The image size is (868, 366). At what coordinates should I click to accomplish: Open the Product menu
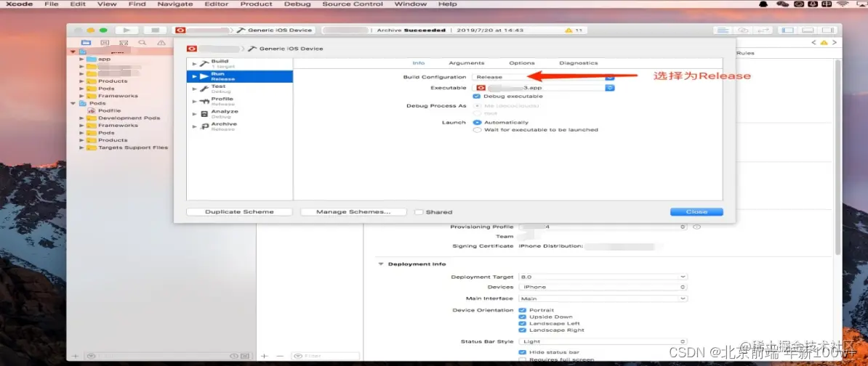click(x=256, y=4)
